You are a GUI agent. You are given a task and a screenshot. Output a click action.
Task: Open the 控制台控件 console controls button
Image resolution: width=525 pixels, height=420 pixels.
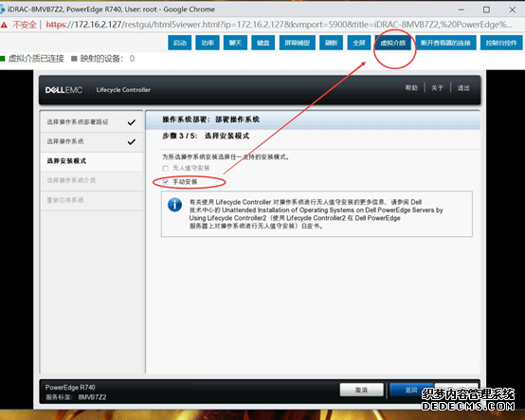(501, 43)
